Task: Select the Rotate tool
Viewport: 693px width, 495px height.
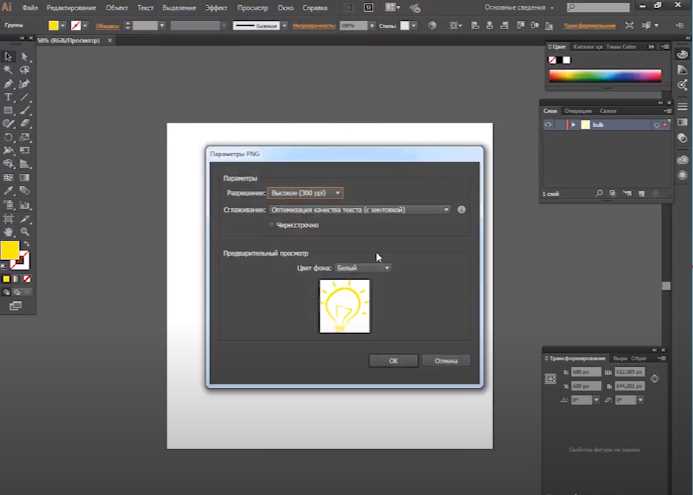Action: [8, 137]
